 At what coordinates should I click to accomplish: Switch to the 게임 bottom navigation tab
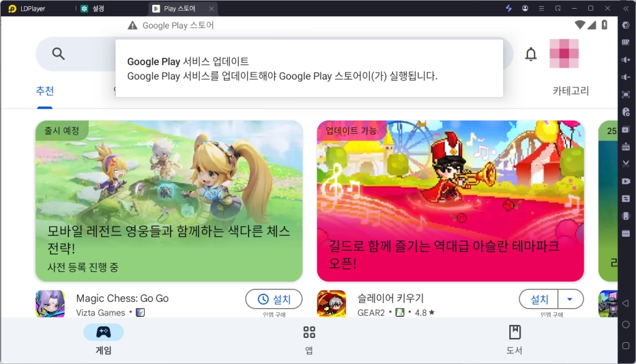(104, 340)
